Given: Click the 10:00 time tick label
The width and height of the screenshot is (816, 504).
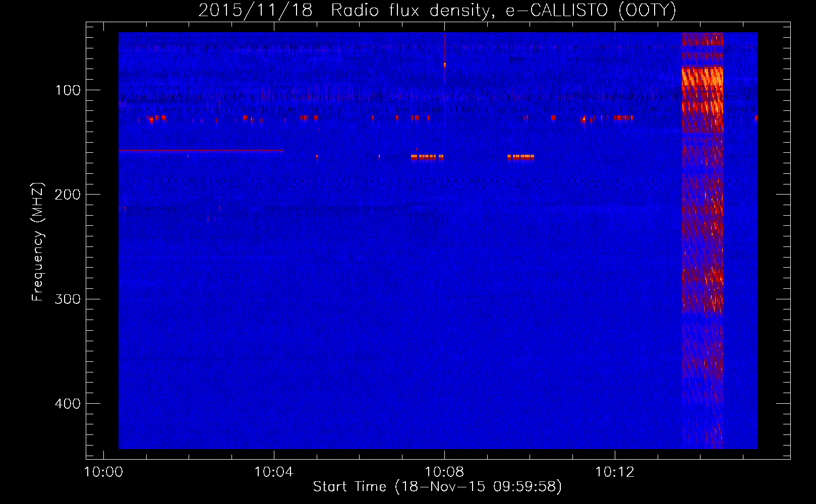Looking at the screenshot, I should click(x=103, y=472).
